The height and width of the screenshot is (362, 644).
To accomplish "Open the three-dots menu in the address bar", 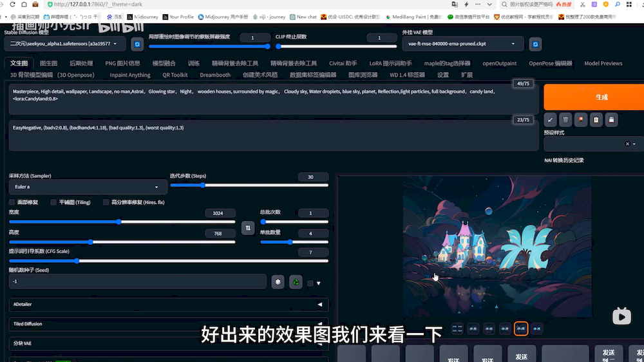I will tap(478, 4).
